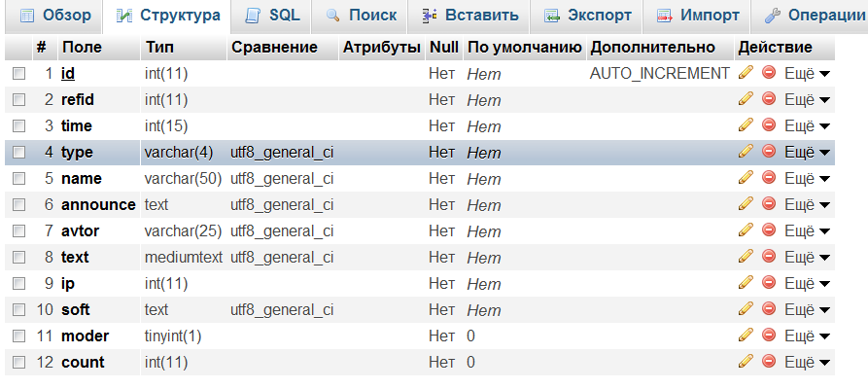Click the pencil edit icon for id row

[x=746, y=73]
